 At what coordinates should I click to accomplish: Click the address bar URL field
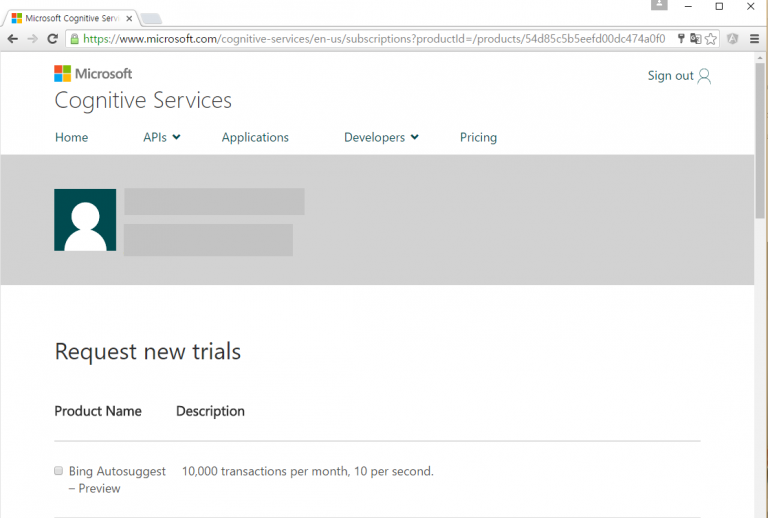(x=370, y=39)
